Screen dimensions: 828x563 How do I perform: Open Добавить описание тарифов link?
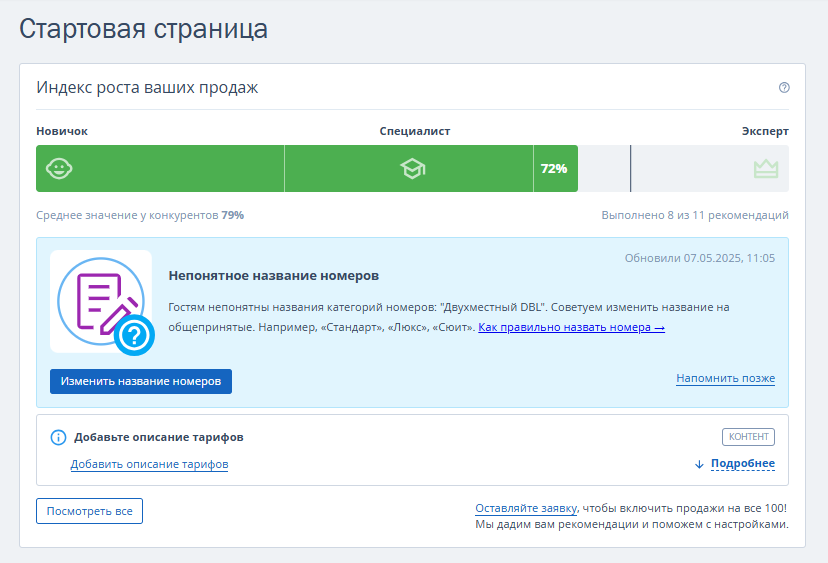(149, 464)
